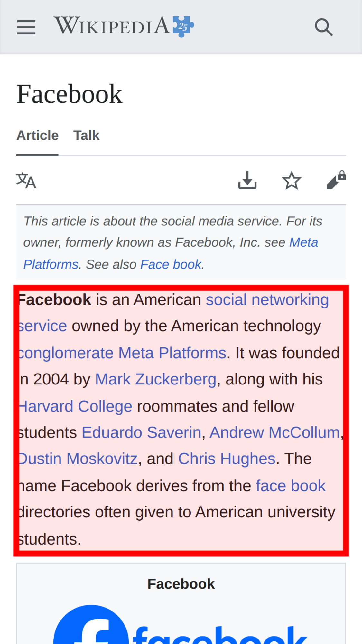Screen dimensions: 362x644
Task: Open the italic Face book link
Action: (171, 264)
